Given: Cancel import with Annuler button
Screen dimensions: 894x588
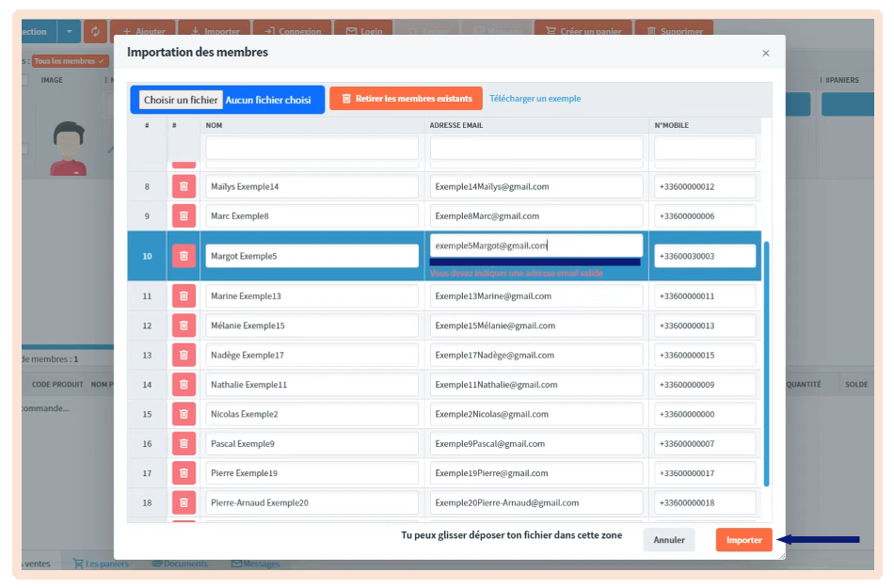Looking at the screenshot, I should click(x=669, y=540).
